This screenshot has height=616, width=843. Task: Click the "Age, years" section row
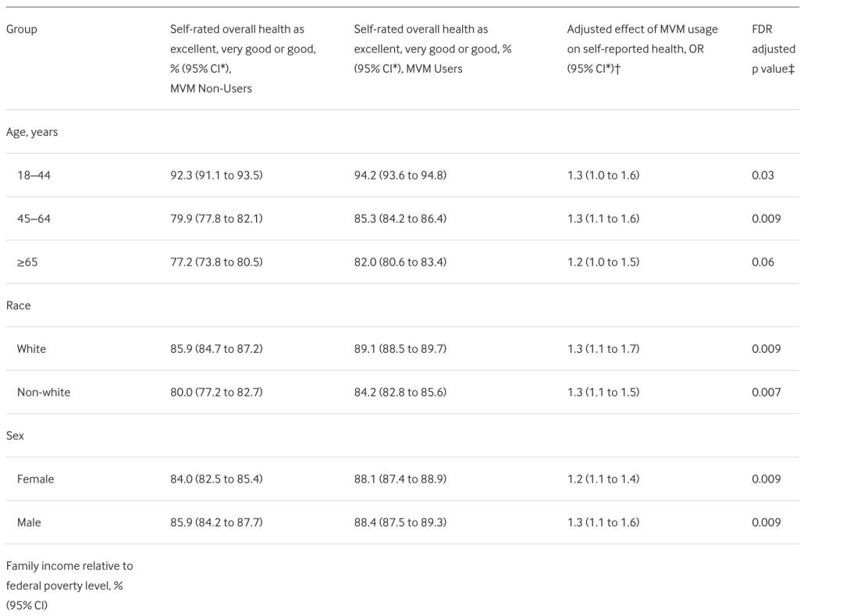pyautogui.click(x=32, y=132)
